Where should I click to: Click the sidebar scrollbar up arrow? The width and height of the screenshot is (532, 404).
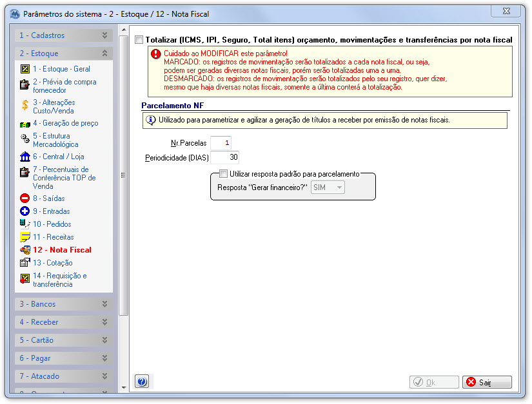click(x=124, y=30)
